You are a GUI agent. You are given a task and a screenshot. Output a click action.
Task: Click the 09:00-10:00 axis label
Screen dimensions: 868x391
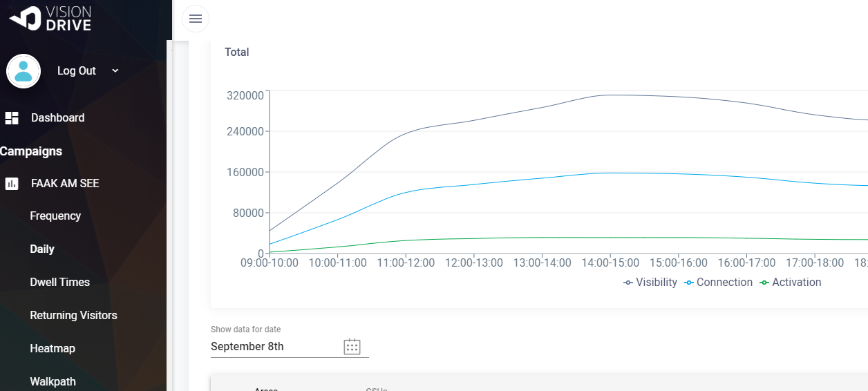point(270,263)
